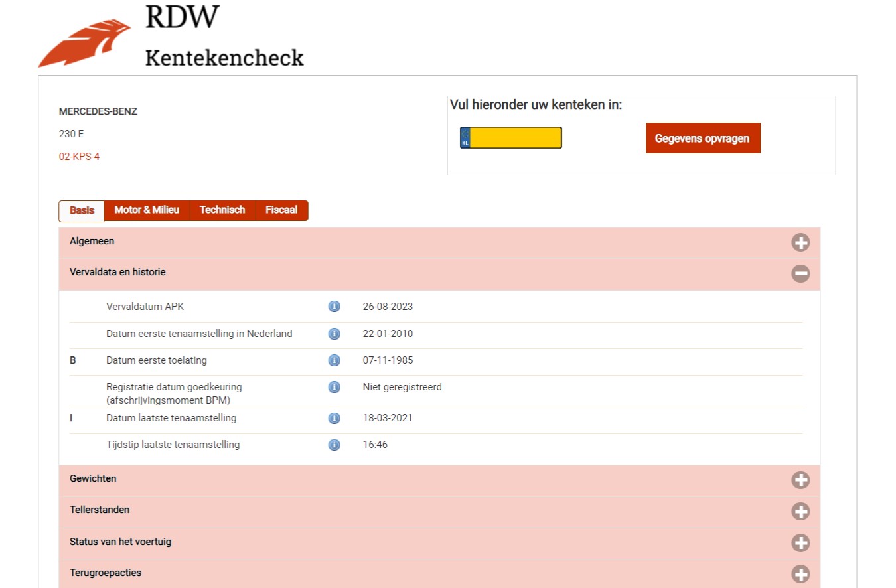Collapse the Vervaldata en historie section
896x588 pixels.
point(800,273)
